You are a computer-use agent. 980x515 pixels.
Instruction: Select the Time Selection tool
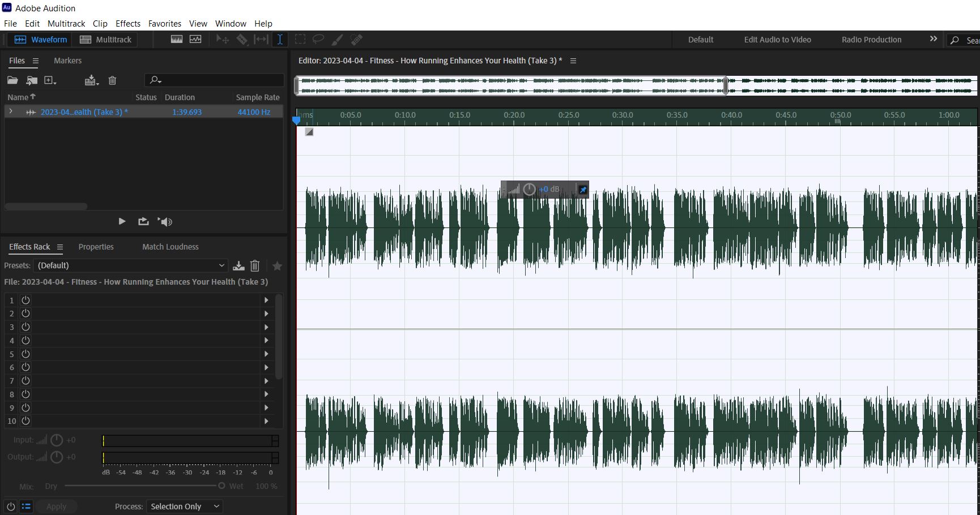[280, 40]
